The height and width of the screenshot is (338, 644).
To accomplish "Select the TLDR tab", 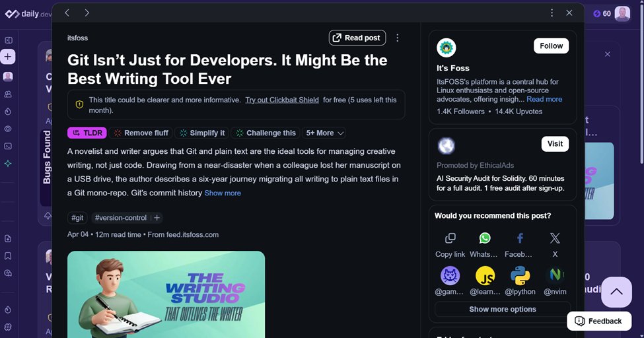I will coord(87,133).
